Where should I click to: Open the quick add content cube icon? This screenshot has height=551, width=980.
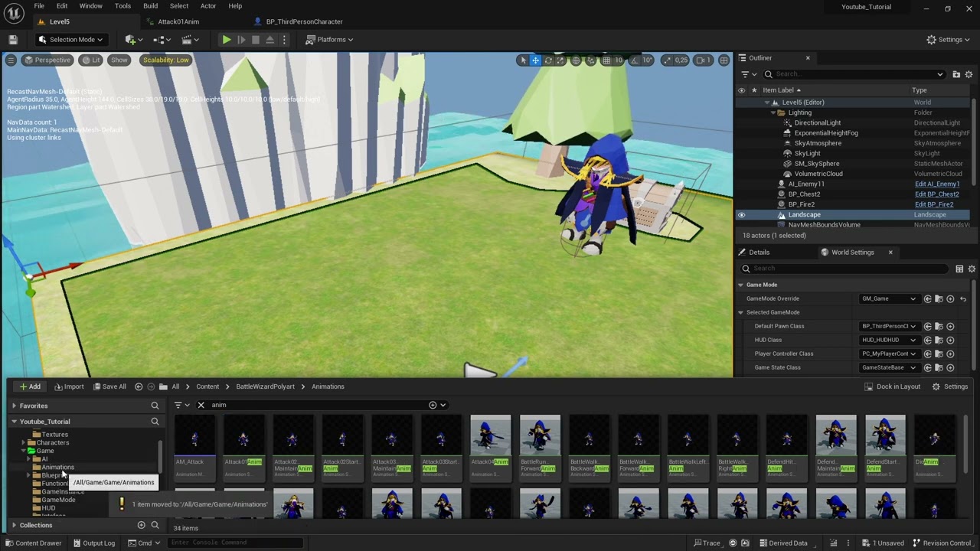point(133,40)
